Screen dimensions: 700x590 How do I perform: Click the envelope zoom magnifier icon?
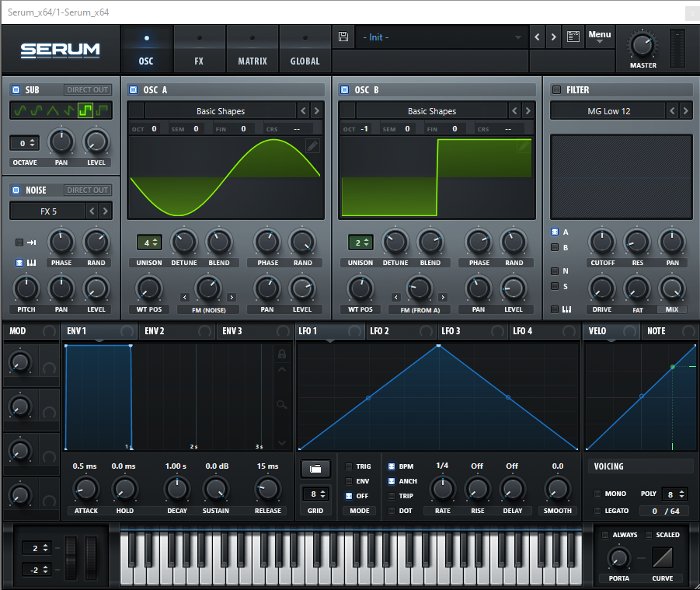pyautogui.click(x=282, y=405)
